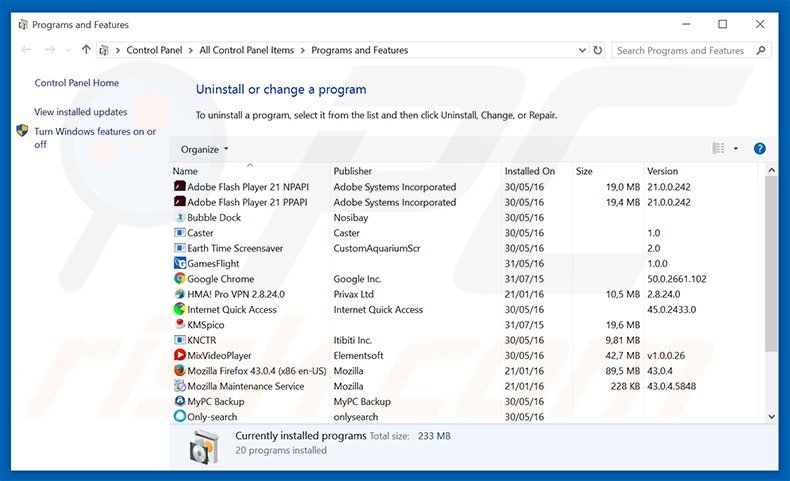Select the 228 KB size cell
The height and width of the screenshot is (481, 790).
pyautogui.click(x=625, y=386)
